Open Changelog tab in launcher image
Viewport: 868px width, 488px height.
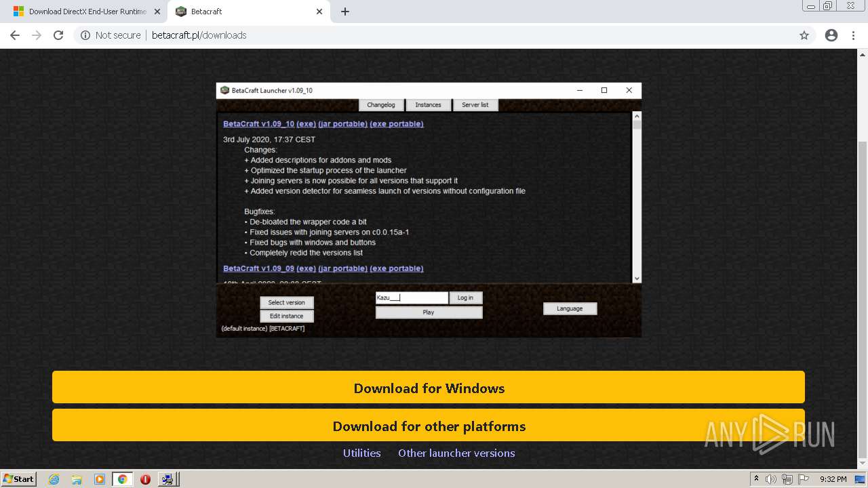point(380,105)
